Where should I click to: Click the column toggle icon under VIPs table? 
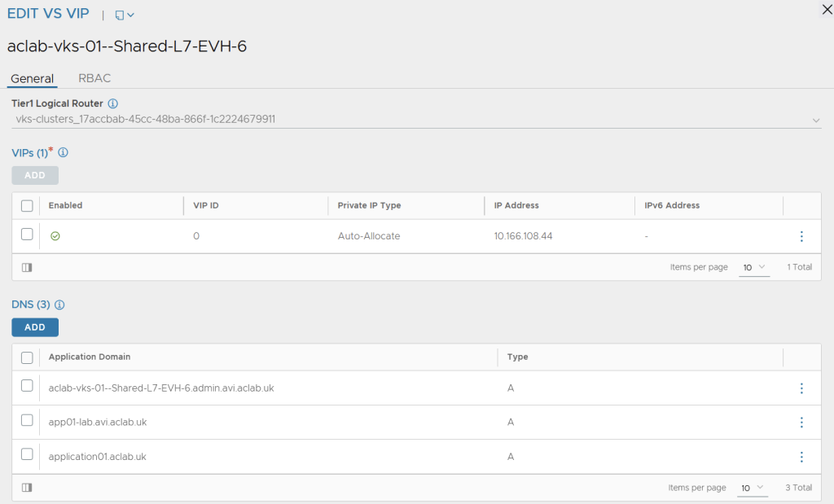click(x=27, y=267)
